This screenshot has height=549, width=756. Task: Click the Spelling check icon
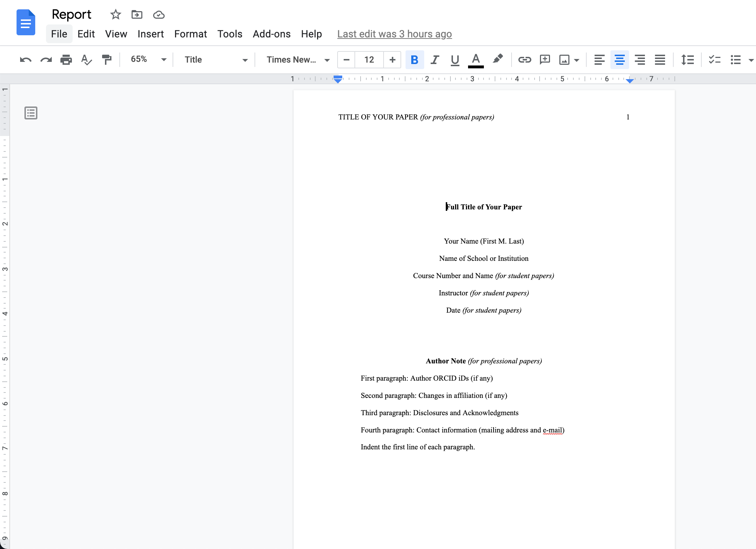coord(86,60)
